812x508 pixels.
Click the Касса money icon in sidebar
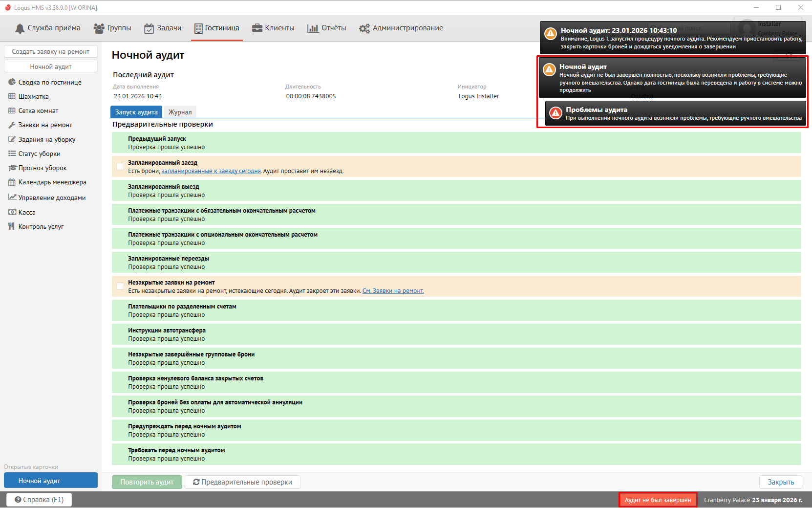coord(12,212)
